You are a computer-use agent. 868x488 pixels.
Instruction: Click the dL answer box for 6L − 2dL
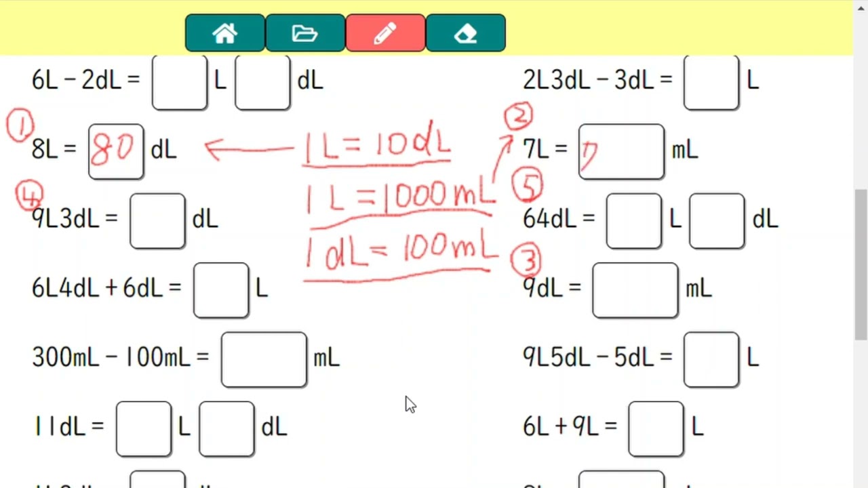tap(262, 81)
